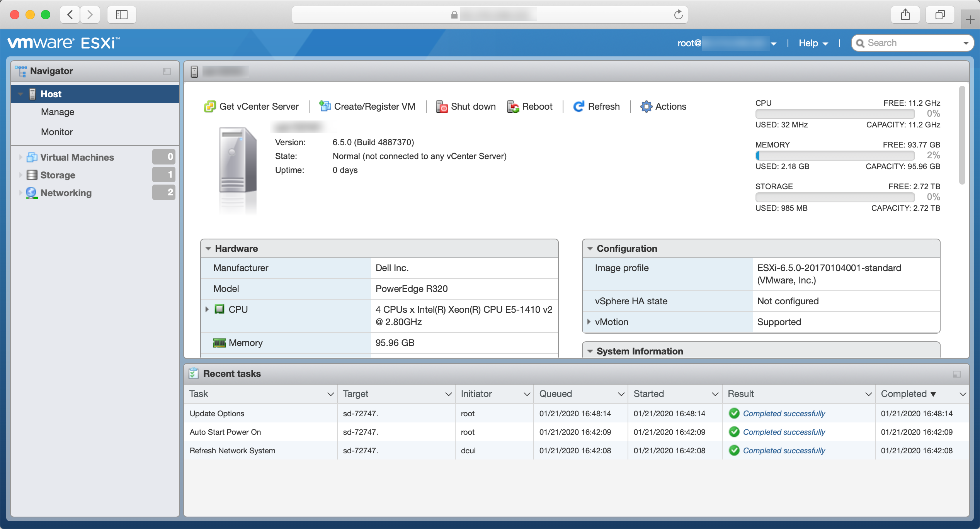Open the Safari share icon
Screen dimensions: 980x529
click(x=905, y=15)
